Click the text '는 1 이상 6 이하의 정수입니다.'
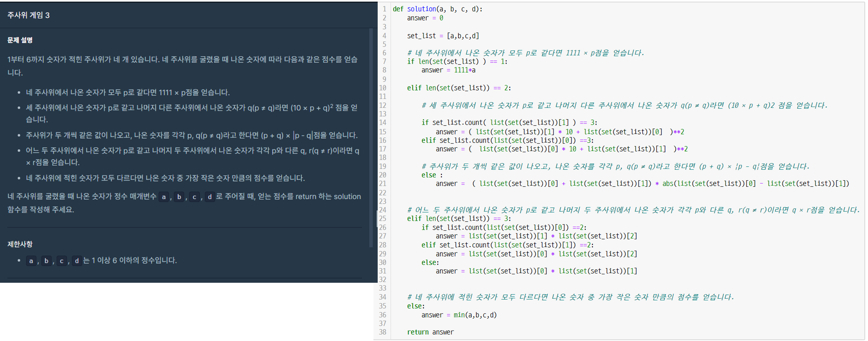The width and height of the screenshot is (868, 341). click(130, 261)
